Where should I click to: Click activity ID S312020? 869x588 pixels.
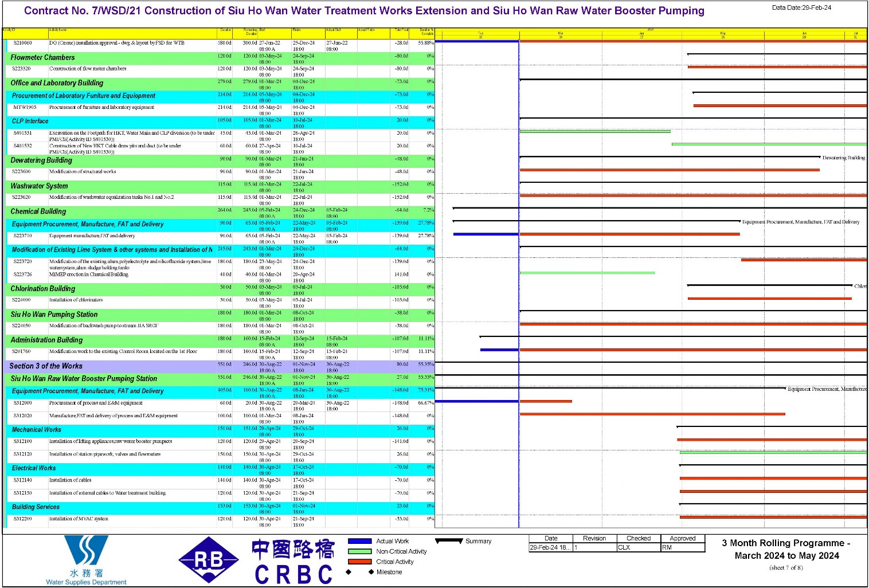[23, 415]
